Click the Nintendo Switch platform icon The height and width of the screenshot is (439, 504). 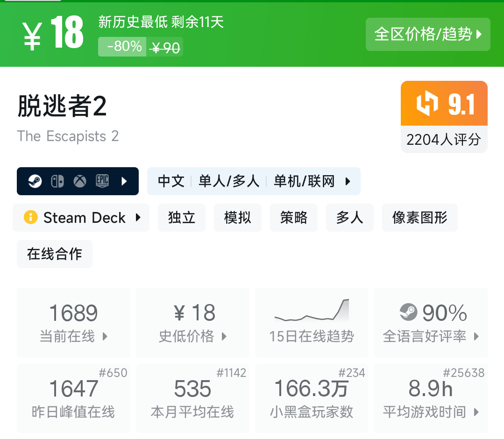[x=57, y=181]
